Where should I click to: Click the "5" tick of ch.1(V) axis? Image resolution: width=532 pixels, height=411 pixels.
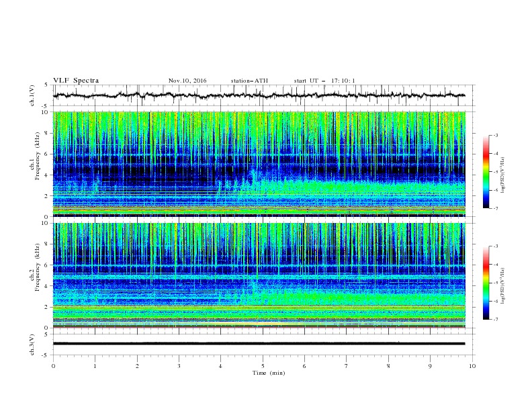coord(48,85)
